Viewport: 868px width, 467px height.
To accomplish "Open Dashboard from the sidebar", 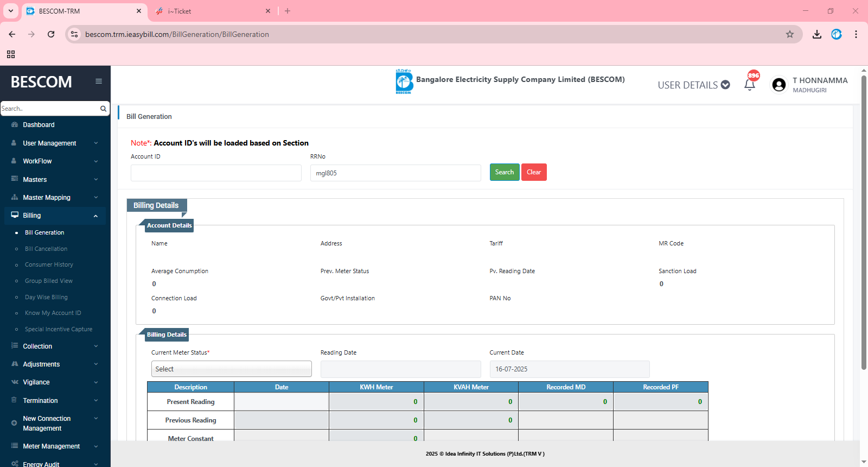I will pyautogui.click(x=39, y=125).
